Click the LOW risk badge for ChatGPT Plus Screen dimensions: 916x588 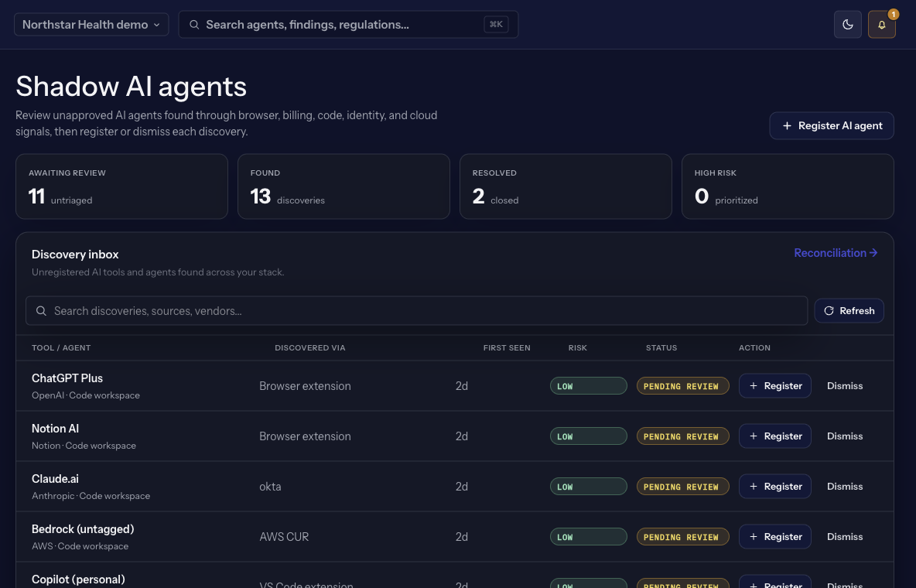coord(588,386)
